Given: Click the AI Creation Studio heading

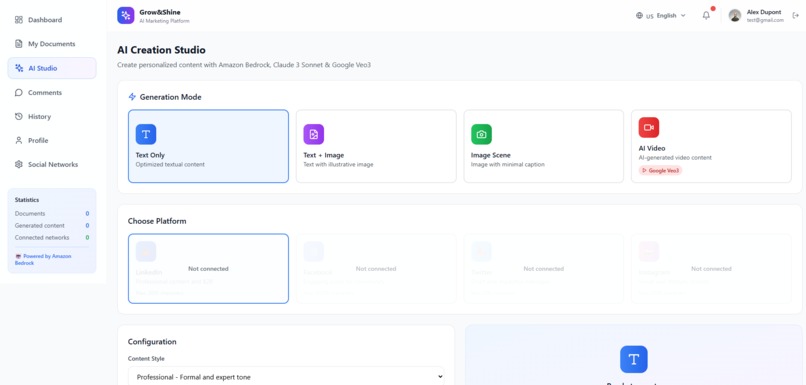Looking at the screenshot, I should pos(161,50).
